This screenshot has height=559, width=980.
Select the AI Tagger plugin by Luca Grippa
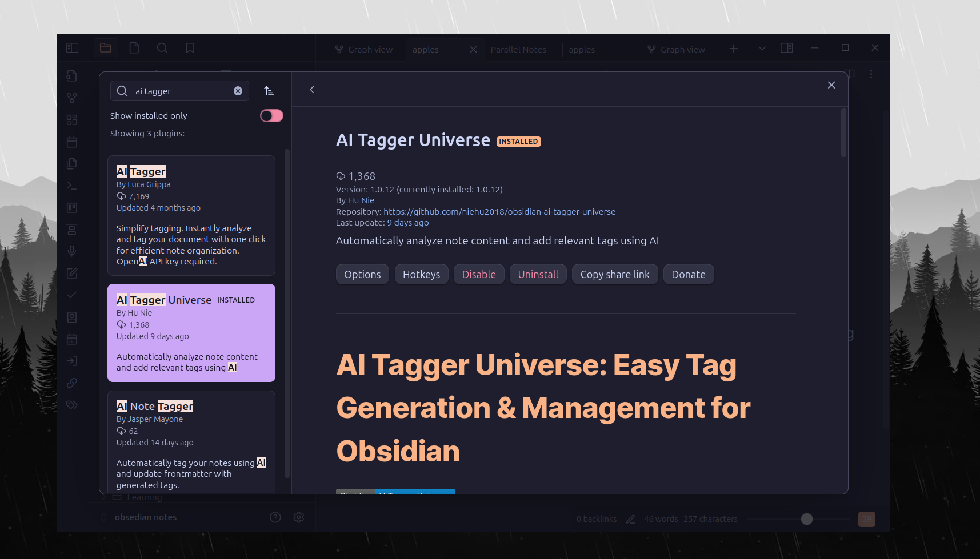[191, 216]
